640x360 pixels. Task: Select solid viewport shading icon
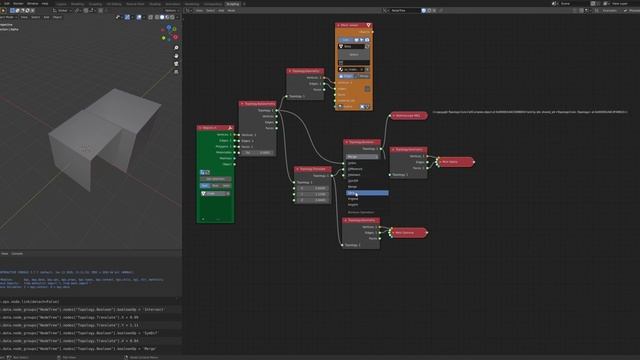(162, 17)
